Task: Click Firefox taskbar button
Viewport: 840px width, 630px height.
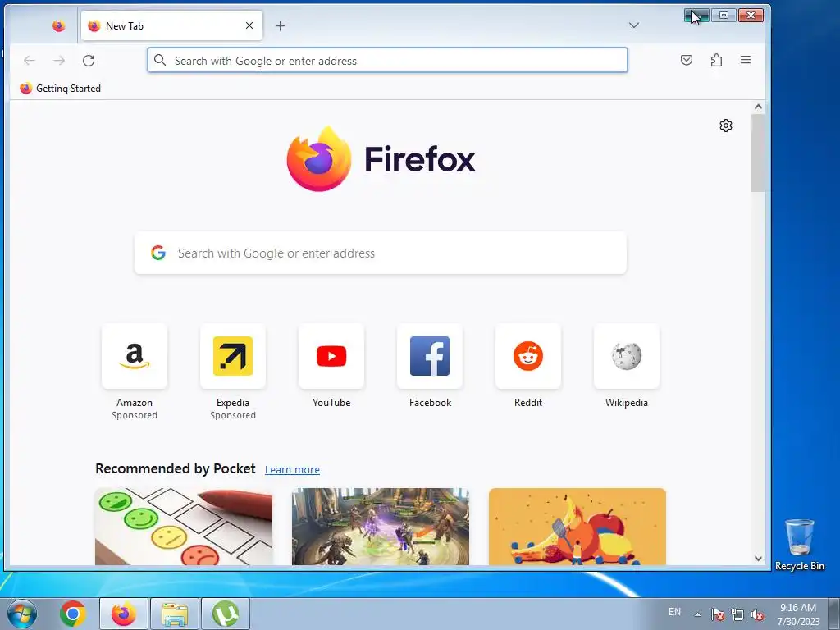Action: point(123,614)
